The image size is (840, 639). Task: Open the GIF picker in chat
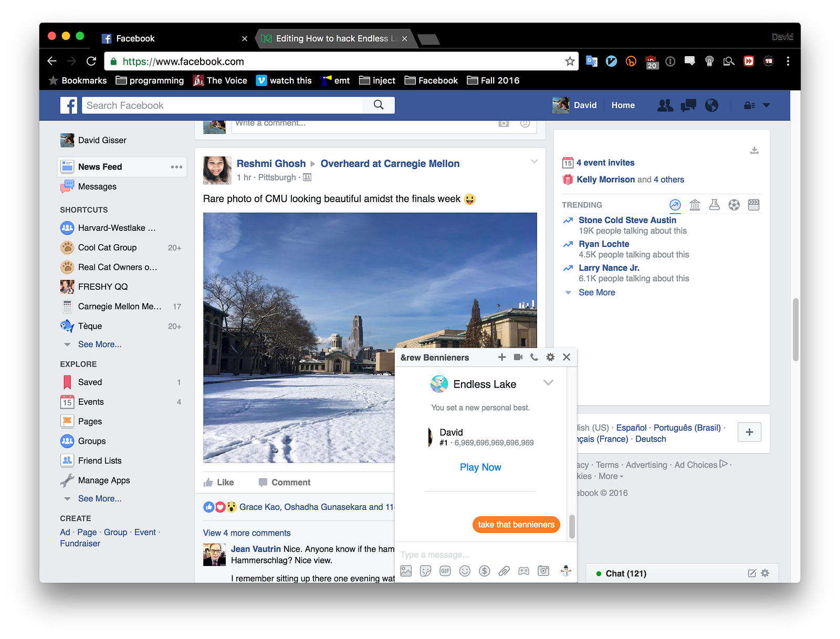click(445, 571)
